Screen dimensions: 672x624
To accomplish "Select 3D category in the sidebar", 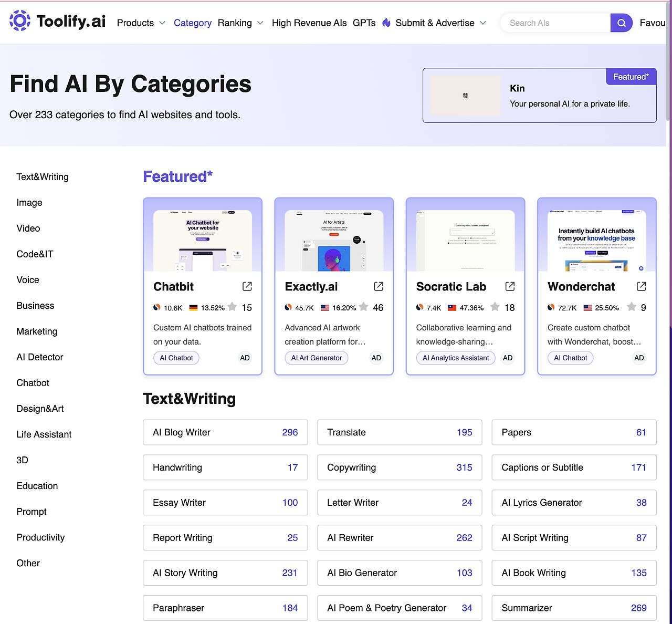I will tap(22, 460).
